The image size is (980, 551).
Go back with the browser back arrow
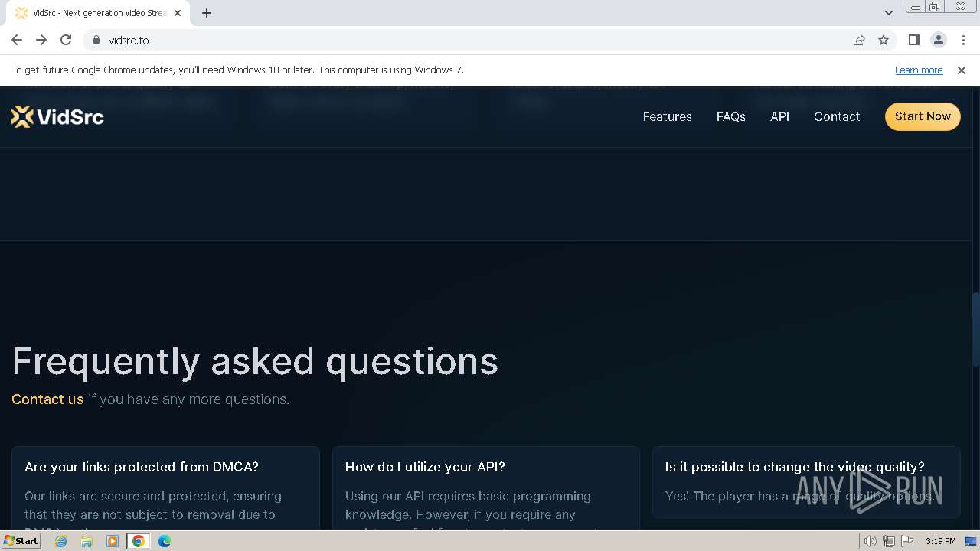tap(17, 40)
